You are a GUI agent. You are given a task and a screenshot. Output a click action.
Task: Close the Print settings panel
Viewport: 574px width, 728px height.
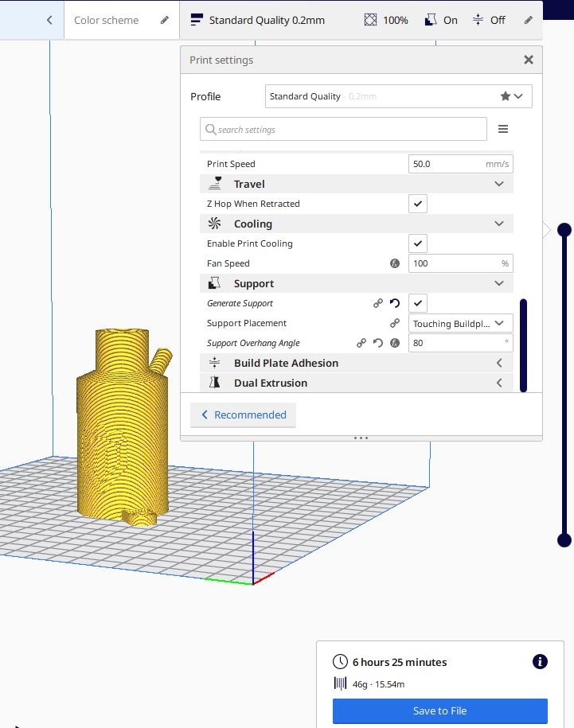click(529, 60)
